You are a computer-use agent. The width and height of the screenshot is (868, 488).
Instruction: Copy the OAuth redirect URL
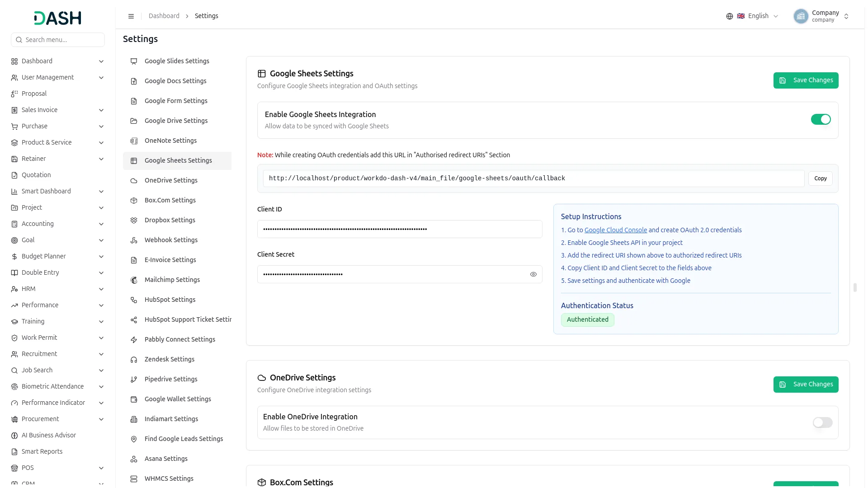pos(820,178)
